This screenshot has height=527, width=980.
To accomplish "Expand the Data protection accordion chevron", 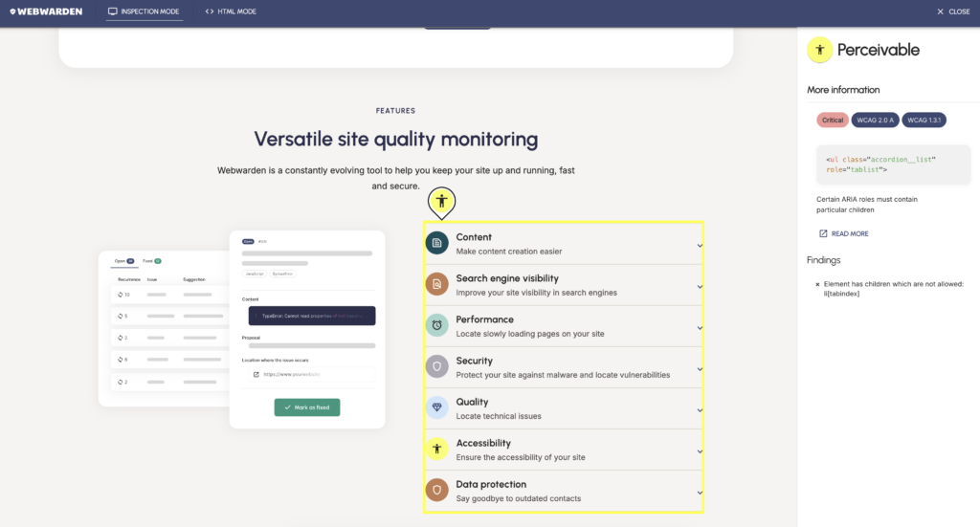I will (x=700, y=492).
